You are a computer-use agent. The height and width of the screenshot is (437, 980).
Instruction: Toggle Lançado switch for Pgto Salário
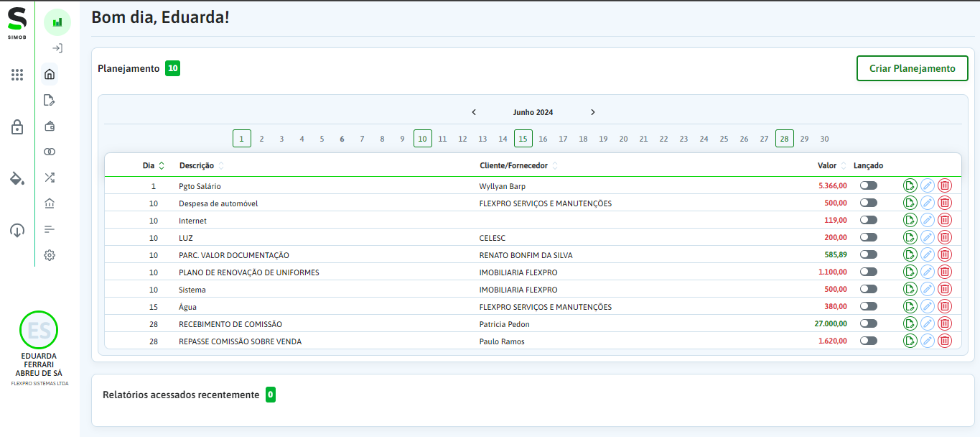[x=869, y=185]
